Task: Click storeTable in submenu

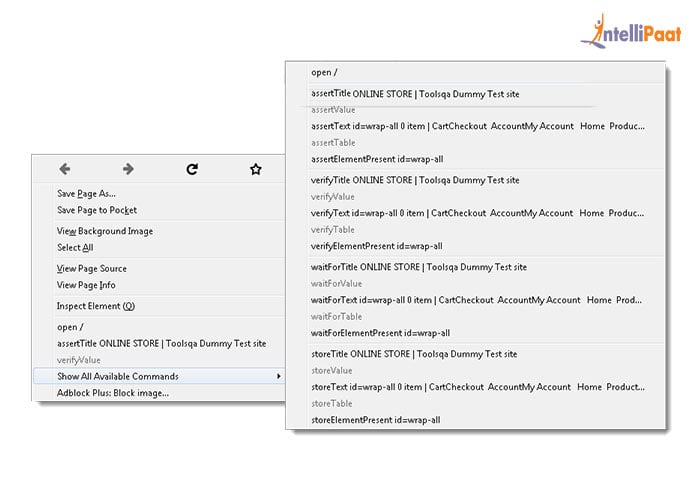Action: point(332,404)
